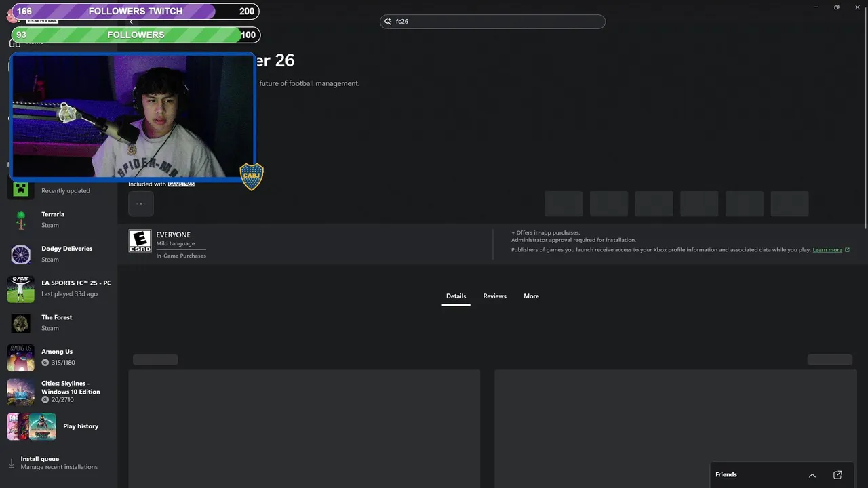The height and width of the screenshot is (488, 868).
Task: Click 'Offers in-app purchases' note
Action: (546, 233)
